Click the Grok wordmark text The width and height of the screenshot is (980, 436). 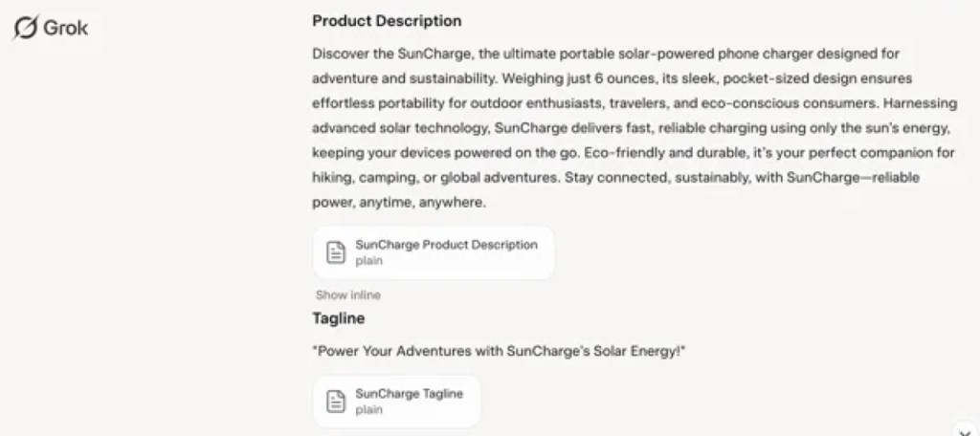[x=66, y=29]
